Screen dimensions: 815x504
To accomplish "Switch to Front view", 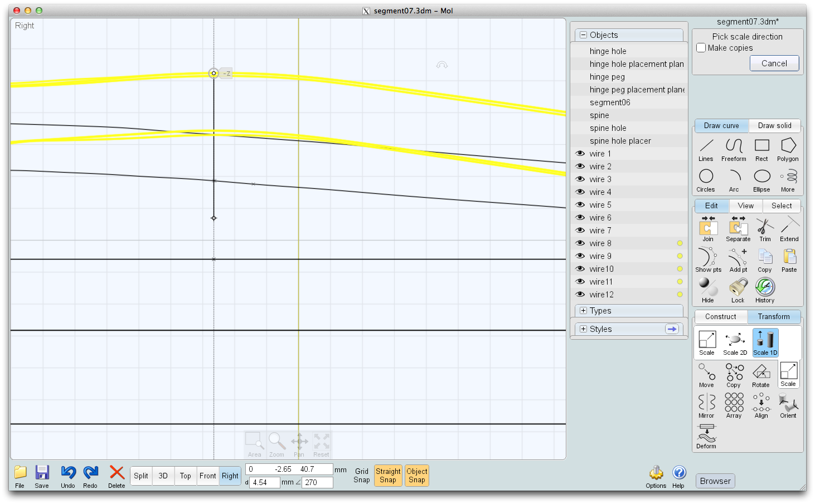I will point(207,476).
